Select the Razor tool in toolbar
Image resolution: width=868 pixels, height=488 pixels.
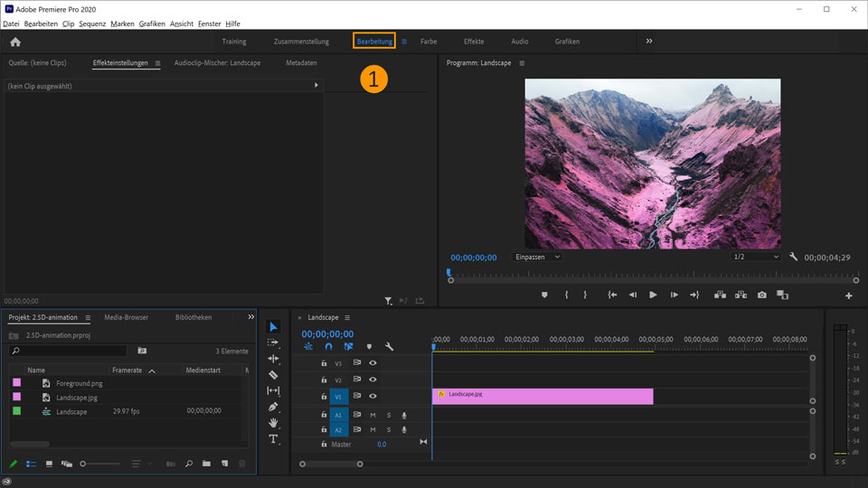pyautogui.click(x=273, y=375)
